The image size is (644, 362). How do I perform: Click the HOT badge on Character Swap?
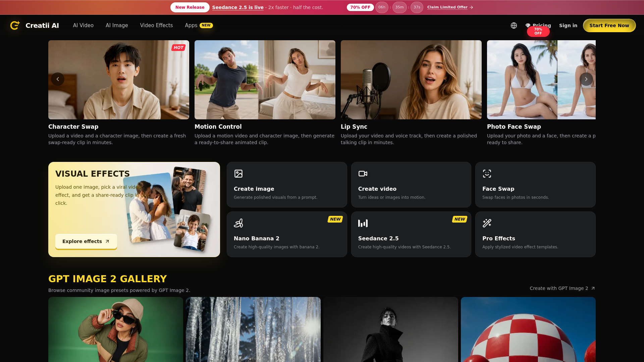pyautogui.click(x=178, y=48)
